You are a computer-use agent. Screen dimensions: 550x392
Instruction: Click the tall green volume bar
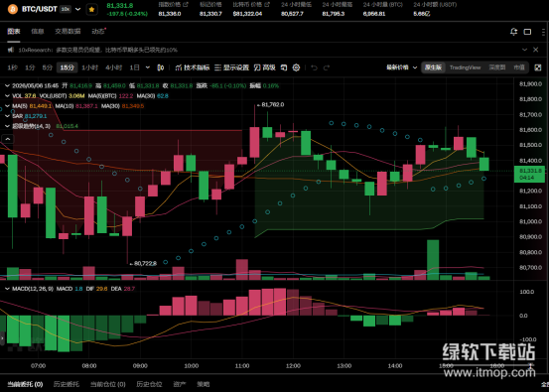pos(433,260)
